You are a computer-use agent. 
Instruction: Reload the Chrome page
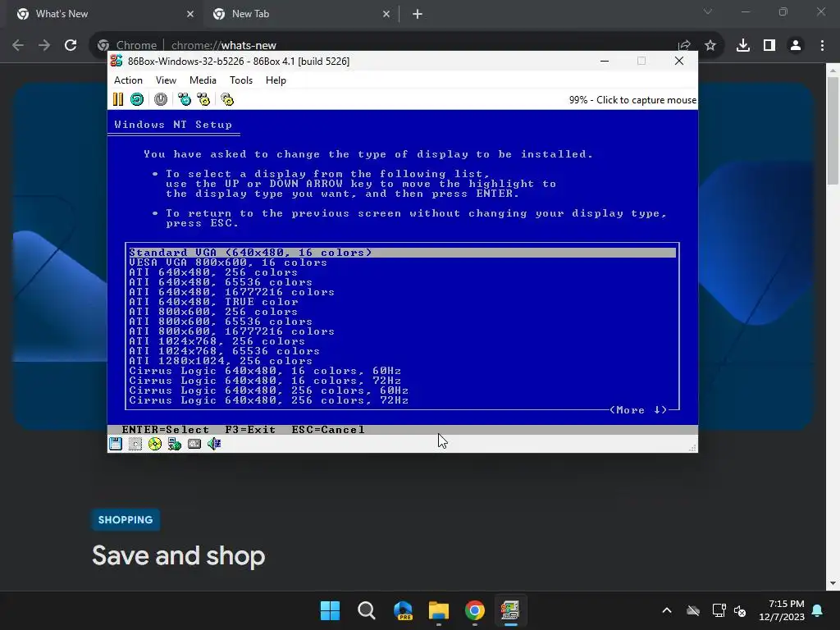pyautogui.click(x=71, y=45)
